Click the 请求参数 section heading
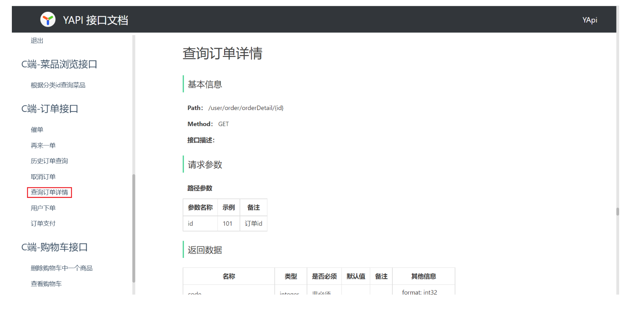 pyautogui.click(x=205, y=165)
